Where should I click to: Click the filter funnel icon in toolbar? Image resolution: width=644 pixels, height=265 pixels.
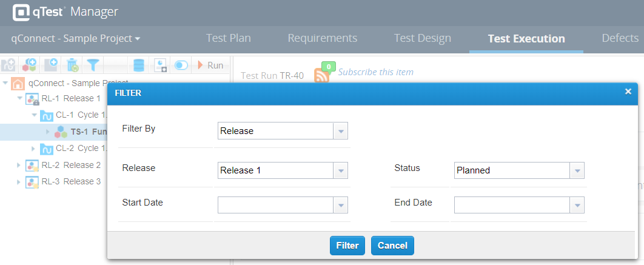[x=93, y=65]
